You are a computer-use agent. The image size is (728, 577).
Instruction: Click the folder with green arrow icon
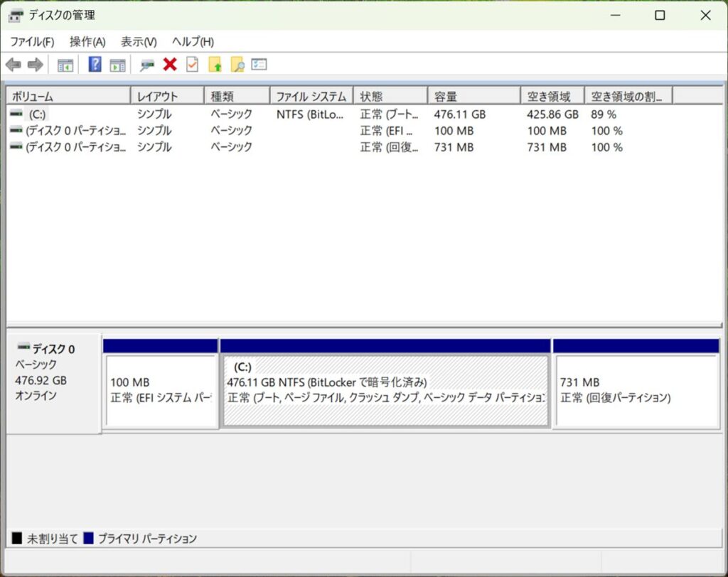pos(215,65)
